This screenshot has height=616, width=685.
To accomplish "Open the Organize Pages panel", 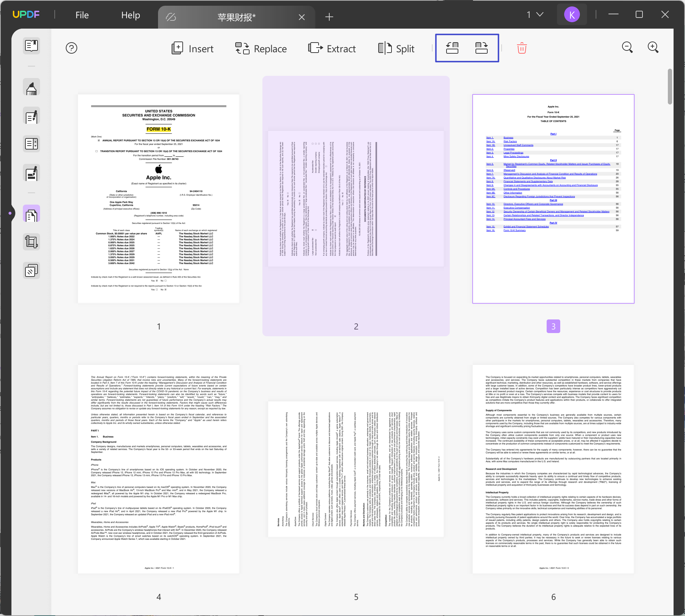I will (31, 213).
